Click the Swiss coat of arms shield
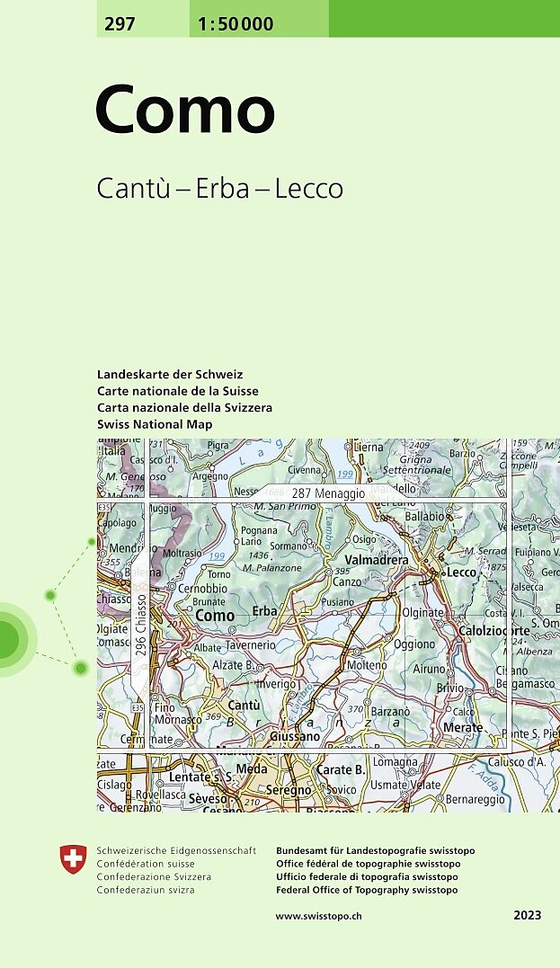This screenshot has height=968, width=560. click(x=73, y=860)
